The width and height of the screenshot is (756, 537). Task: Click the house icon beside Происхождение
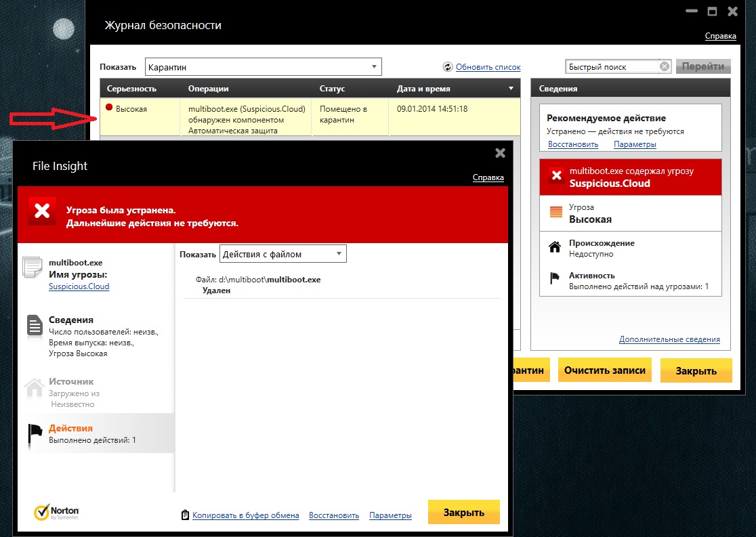pyautogui.click(x=555, y=246)
